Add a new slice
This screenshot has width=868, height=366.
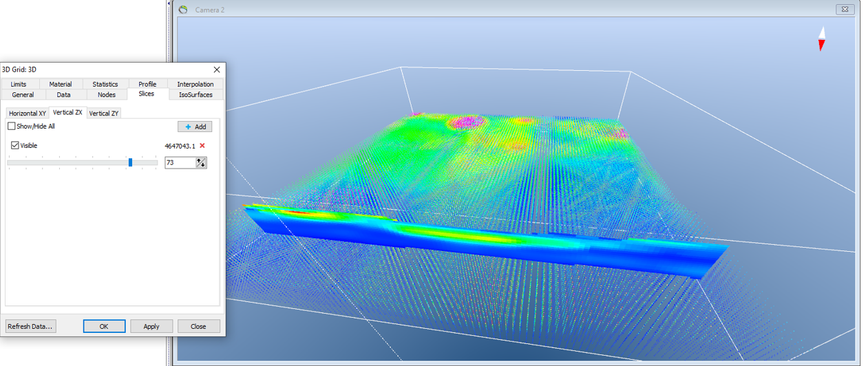click(195, 127)
